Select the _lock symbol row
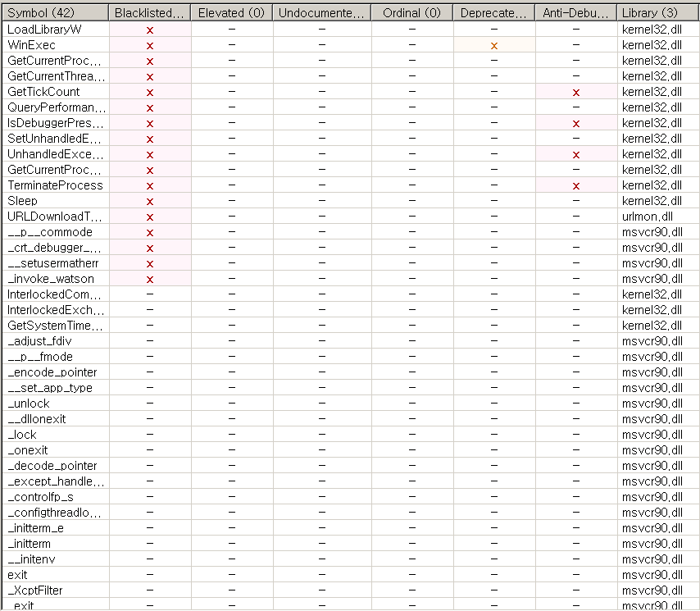Image resolution: width=700 pixels, height=611 pixels. pyautogui.click(x=22, y=435)
